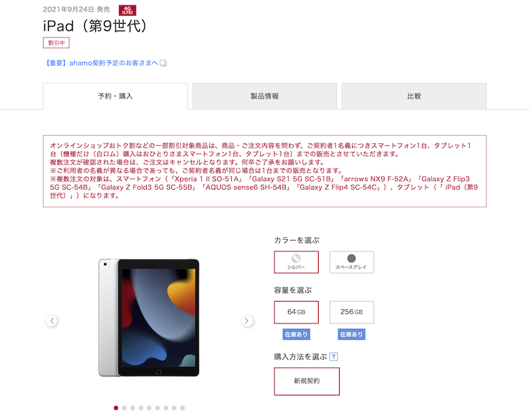
Task: Click the 割引中 discount badge
Action: coord(56,43)
